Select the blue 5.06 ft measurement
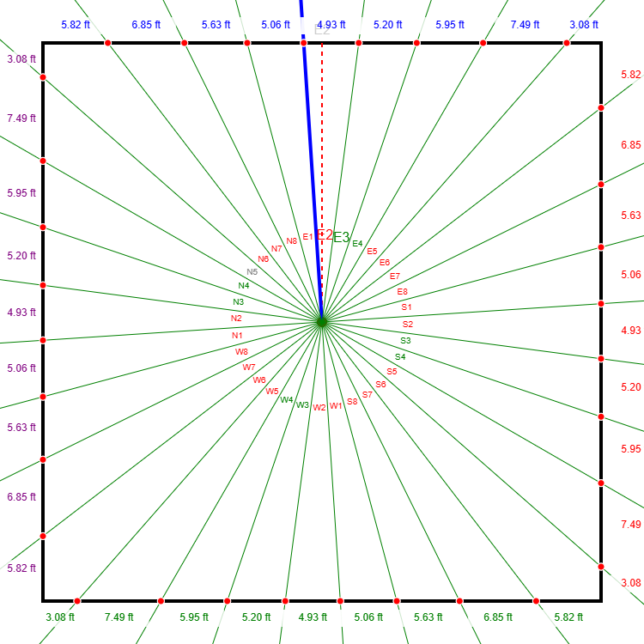This screenshot has width=644, height=644. (x=276, y=25)
